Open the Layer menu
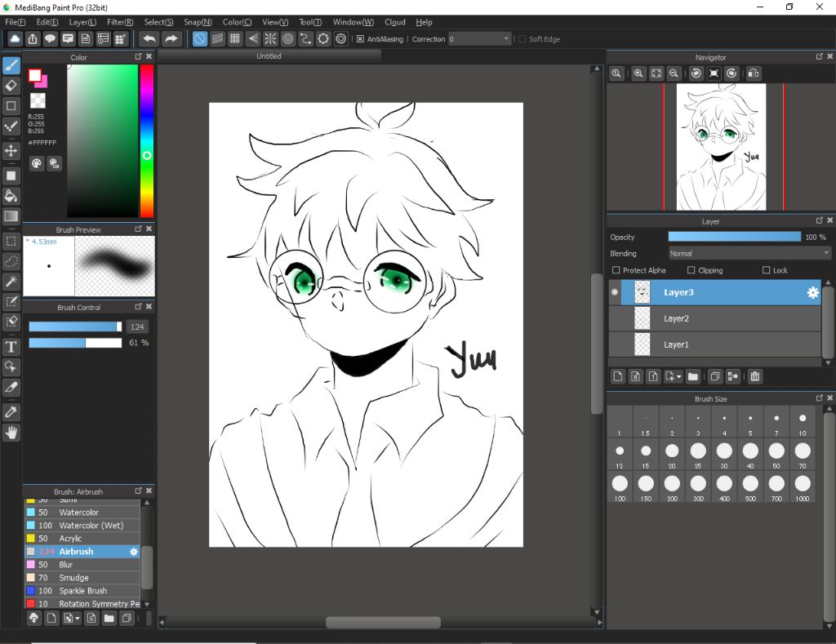The image size is (836, 644). coord(82,22)
